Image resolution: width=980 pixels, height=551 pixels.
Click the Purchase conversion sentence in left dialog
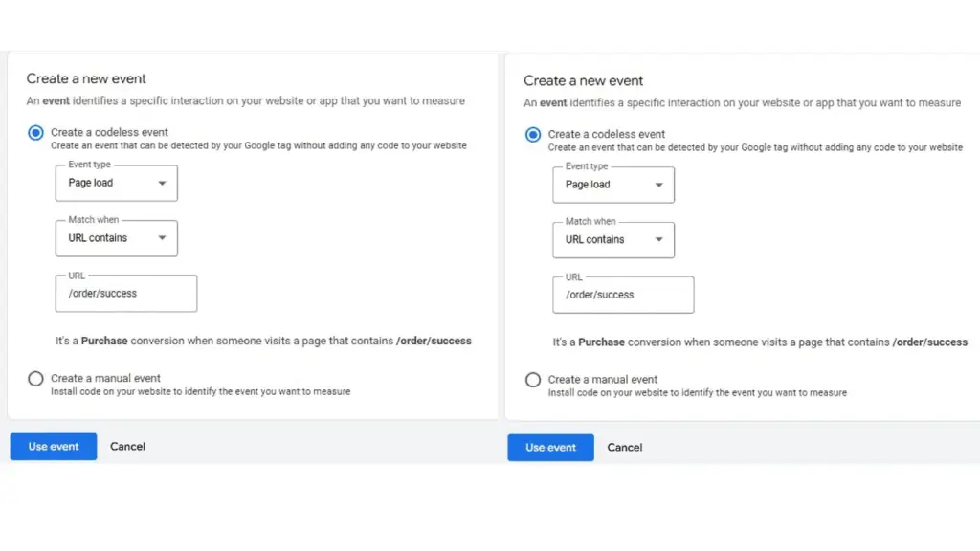(x=263, y=341)
